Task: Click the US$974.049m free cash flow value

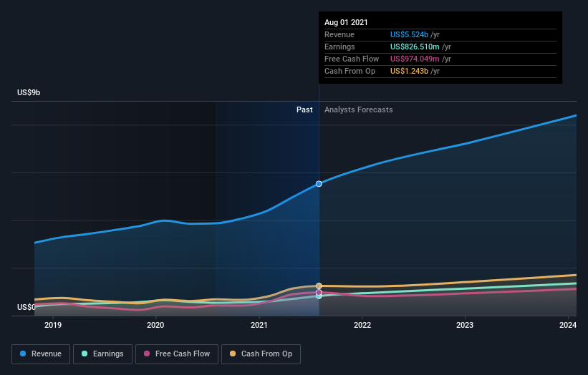Action: pyautogui.click(x=415, y=59)
